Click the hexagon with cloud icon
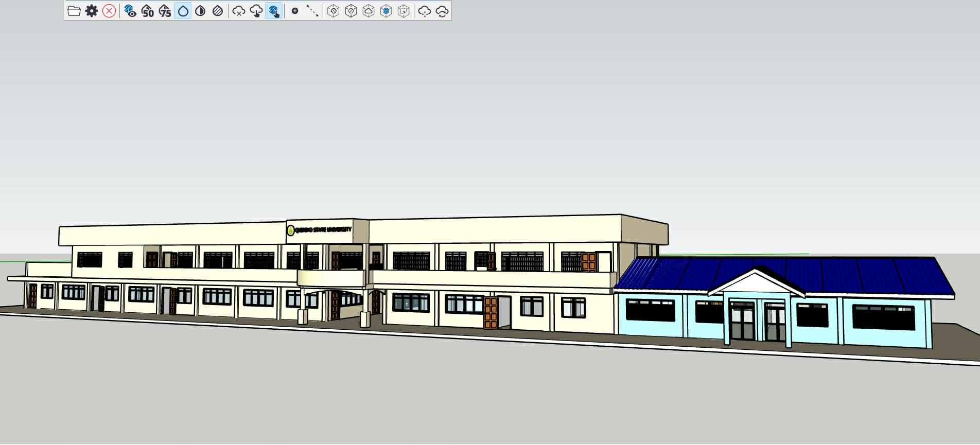This screenshot has height=445, width=980. (369, 11)
